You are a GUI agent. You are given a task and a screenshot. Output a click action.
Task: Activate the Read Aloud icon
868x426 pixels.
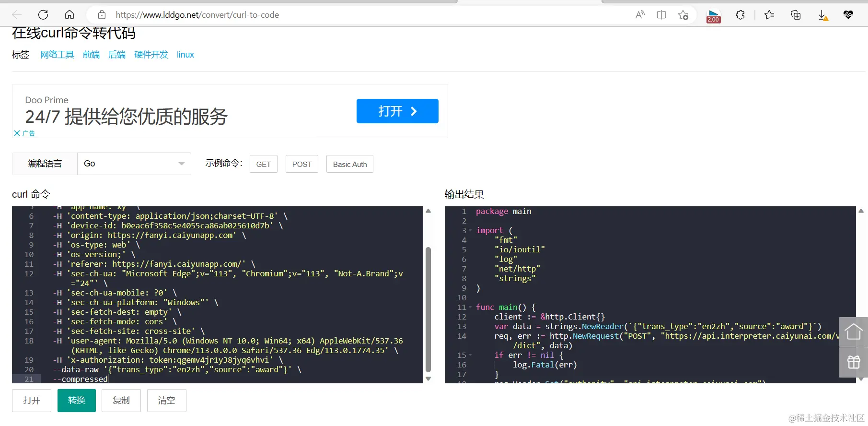pos(640,15)
